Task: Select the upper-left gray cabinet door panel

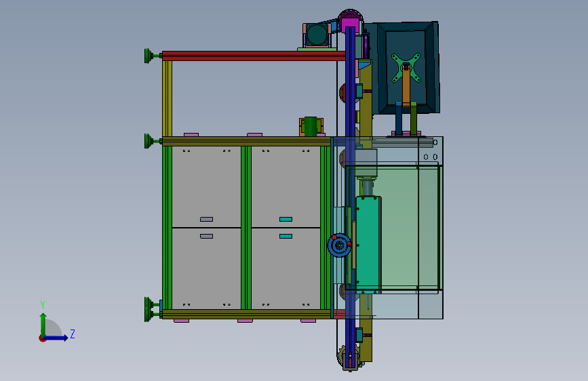Action: tap(206, 186)
